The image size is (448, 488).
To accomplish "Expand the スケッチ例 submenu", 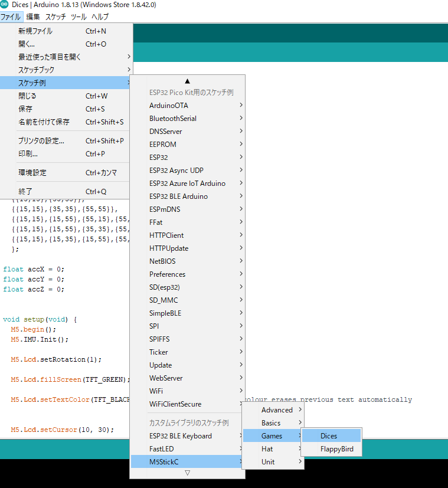I will [x=65, y=83].
